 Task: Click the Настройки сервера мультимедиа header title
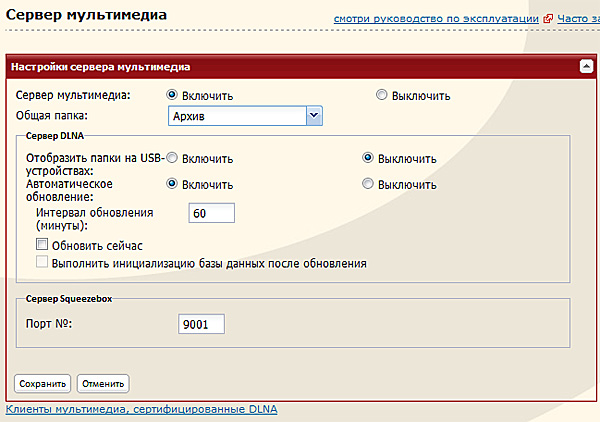coord(101,66)
